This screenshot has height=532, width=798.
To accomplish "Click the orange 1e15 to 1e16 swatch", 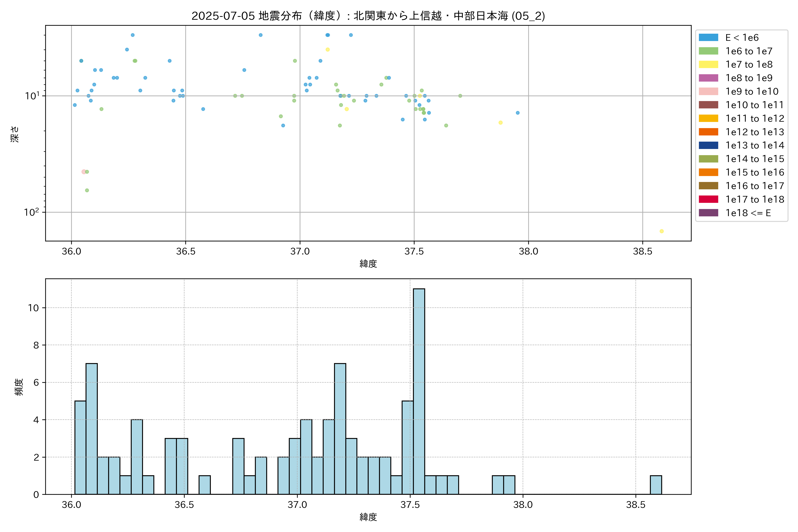I will click(708, 172).
